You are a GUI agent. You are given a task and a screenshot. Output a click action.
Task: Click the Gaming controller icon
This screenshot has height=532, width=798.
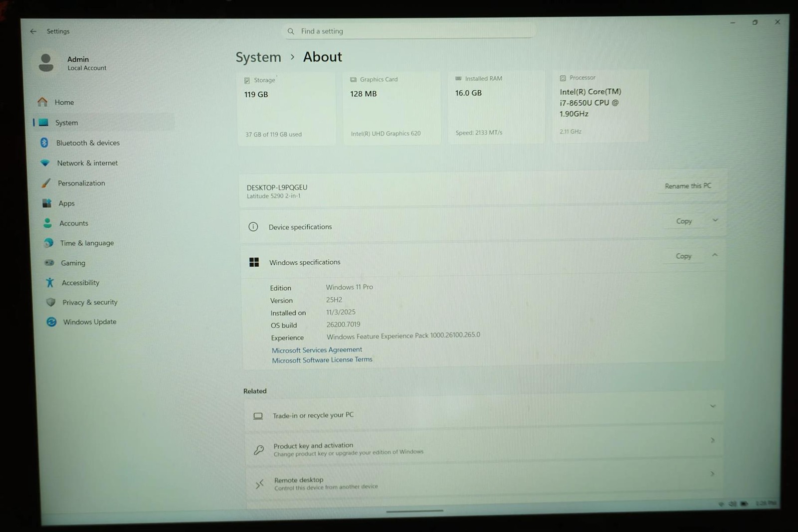pos(49,262)
